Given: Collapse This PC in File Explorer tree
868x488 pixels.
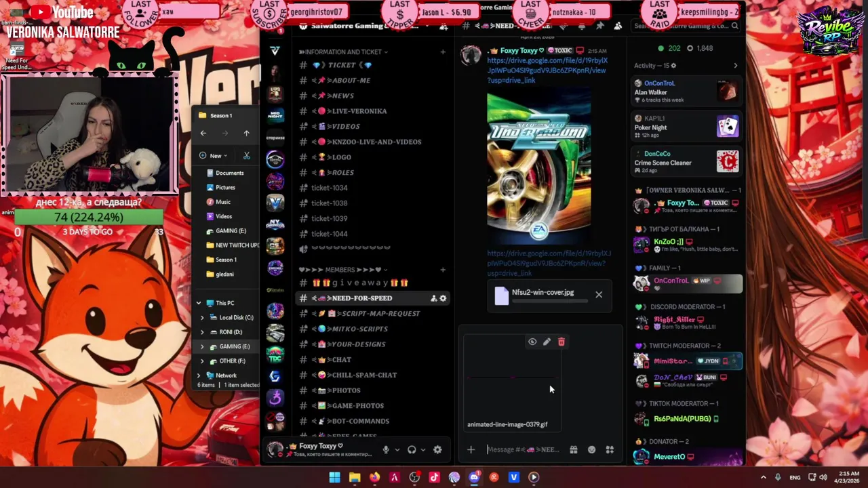Looking at the screenshot, I should coord(199,303).
